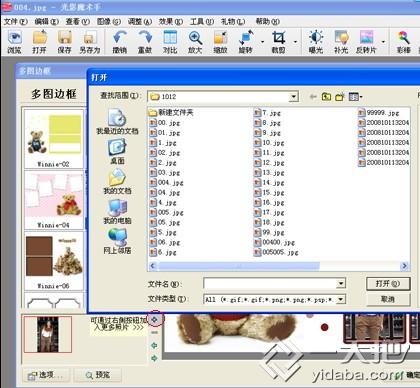Click the 保存 save toolbar icon
This screenshot has height=388, width=420.
coord(64,37)
